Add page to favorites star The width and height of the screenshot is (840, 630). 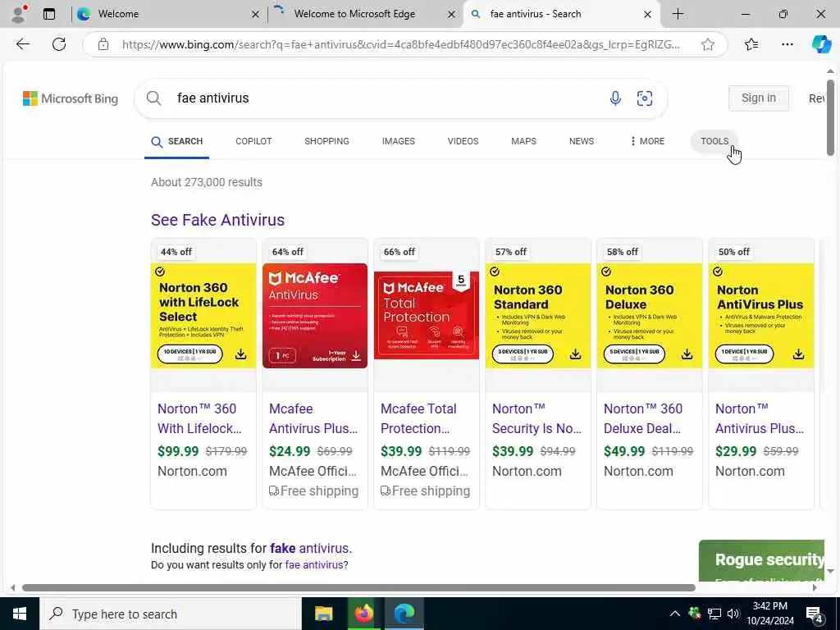(x=708, y=44)
